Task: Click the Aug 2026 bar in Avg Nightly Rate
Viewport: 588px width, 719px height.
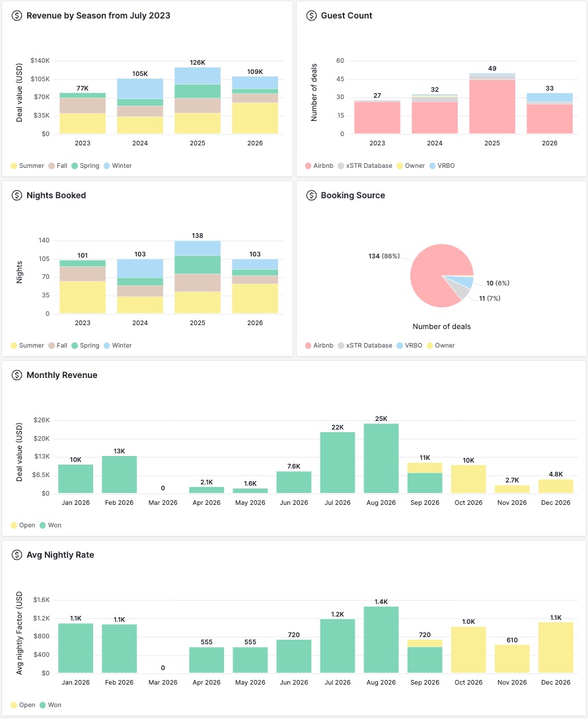Action: pos(381,640)
